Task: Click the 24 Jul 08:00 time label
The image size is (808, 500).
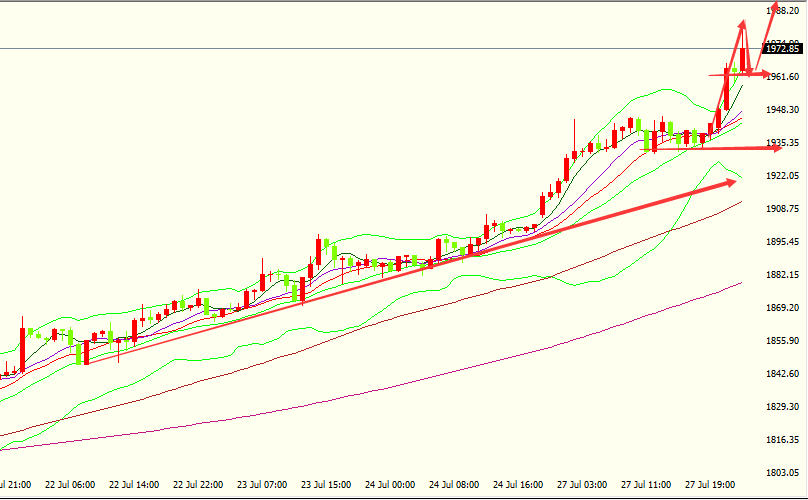Action: tap(453, 485)
